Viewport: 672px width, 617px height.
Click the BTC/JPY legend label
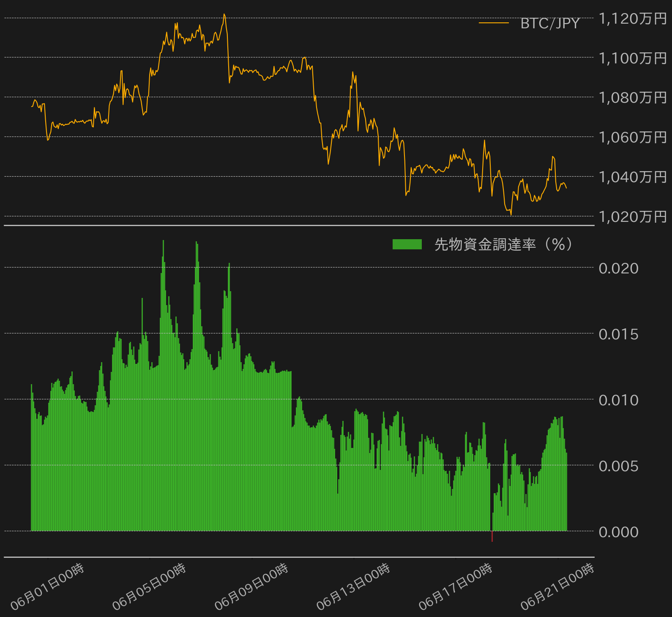(550, 23)
